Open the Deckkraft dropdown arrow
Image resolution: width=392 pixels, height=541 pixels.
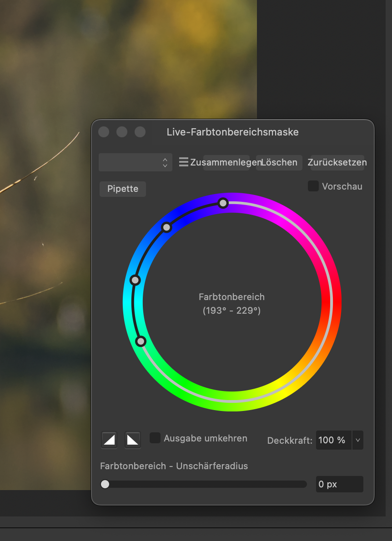[357, 440]
